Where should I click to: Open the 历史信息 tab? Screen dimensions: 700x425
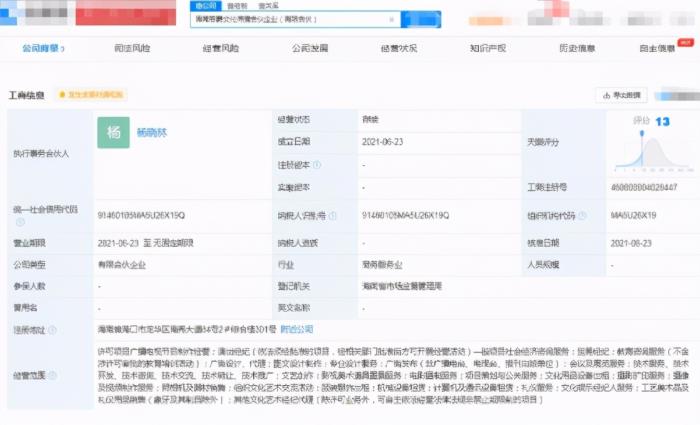(x=578, y=48)
